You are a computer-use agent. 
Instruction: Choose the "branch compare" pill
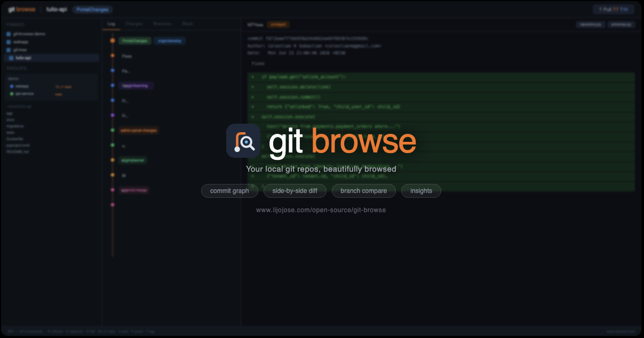click(363, 191)
